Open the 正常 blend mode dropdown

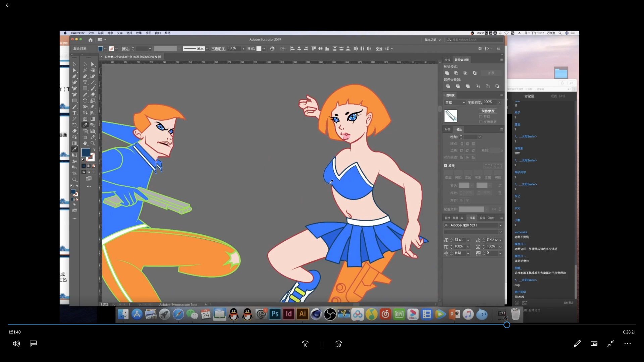point(455,103)
